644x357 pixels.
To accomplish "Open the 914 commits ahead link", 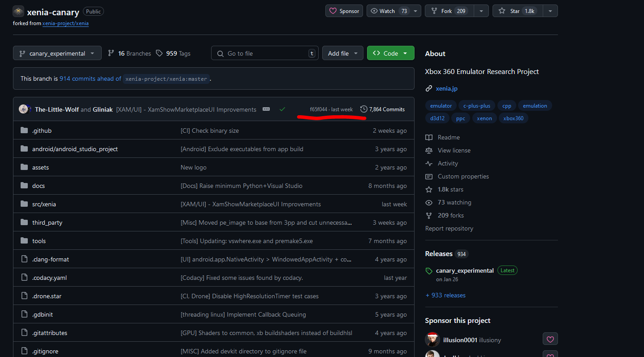I will (x=90, y=78).
